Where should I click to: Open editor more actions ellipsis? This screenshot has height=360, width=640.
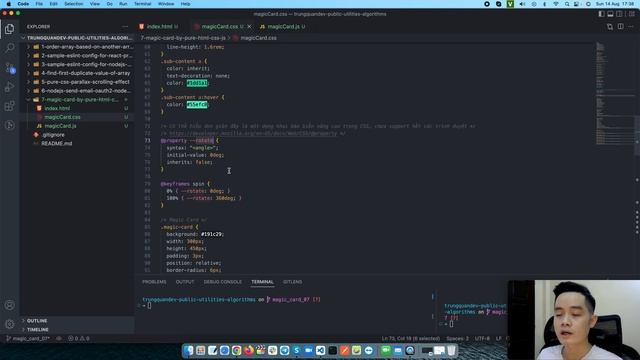point(631,27)
